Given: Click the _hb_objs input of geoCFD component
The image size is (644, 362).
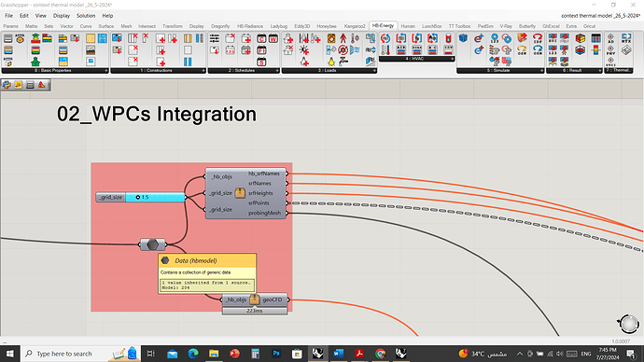Looking at the screenshot, I should [x=236, y=299].
